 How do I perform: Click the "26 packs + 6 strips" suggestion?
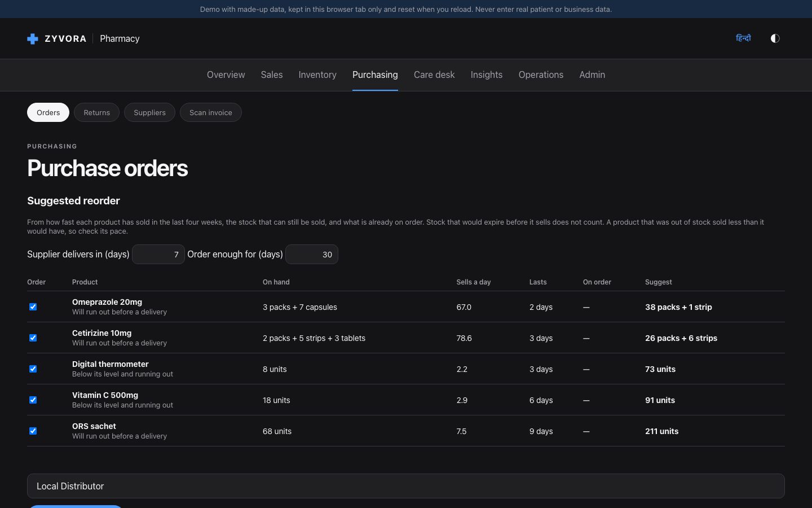[681, 338]
